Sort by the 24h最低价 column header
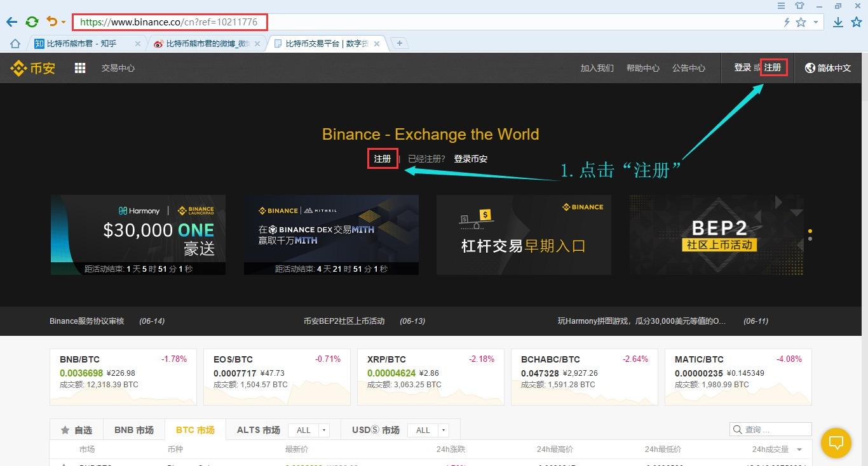Screen dimensions: 868x466 tap(663, 449)
